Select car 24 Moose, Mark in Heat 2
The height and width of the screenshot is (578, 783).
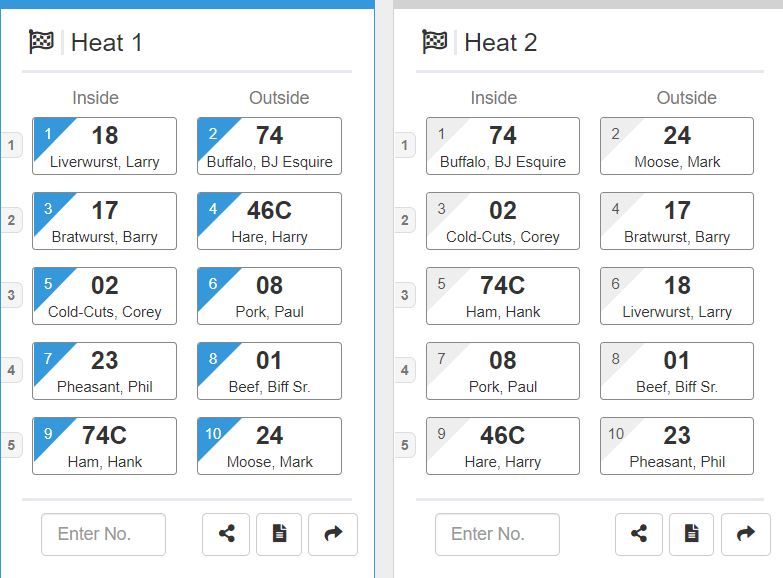676,146
